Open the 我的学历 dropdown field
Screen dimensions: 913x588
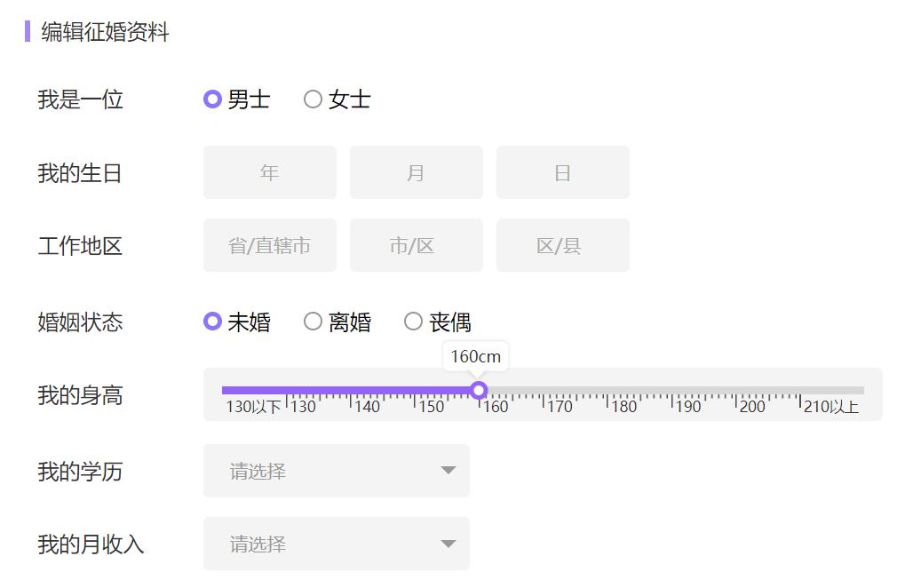[x=337, y=471]
